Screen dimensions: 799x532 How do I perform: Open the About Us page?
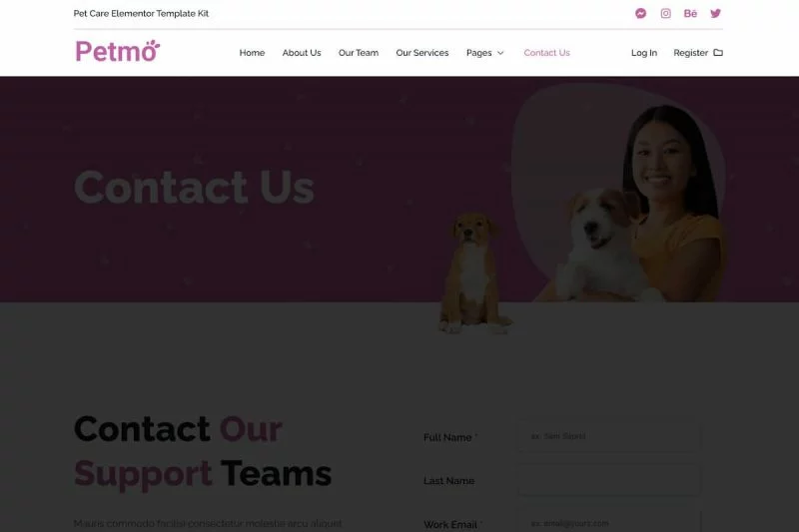point(302,53)
